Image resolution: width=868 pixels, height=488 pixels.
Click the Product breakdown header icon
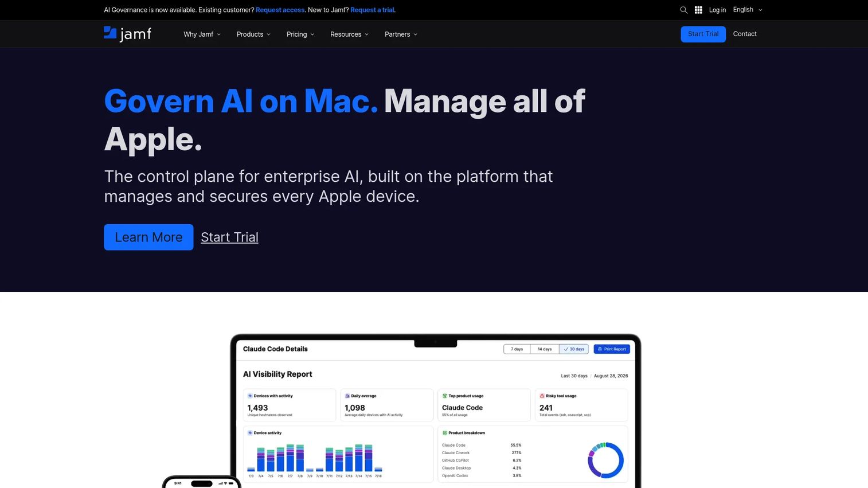(445, 433)
